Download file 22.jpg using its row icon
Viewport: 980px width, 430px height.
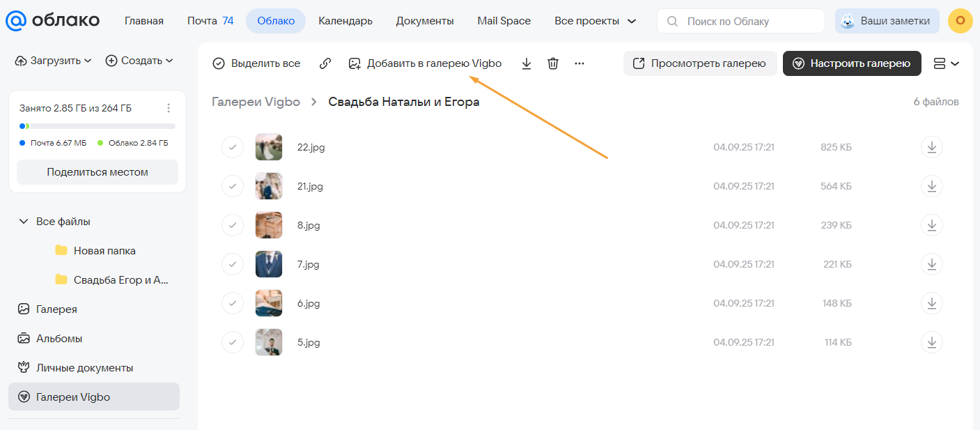pos(931,147)
